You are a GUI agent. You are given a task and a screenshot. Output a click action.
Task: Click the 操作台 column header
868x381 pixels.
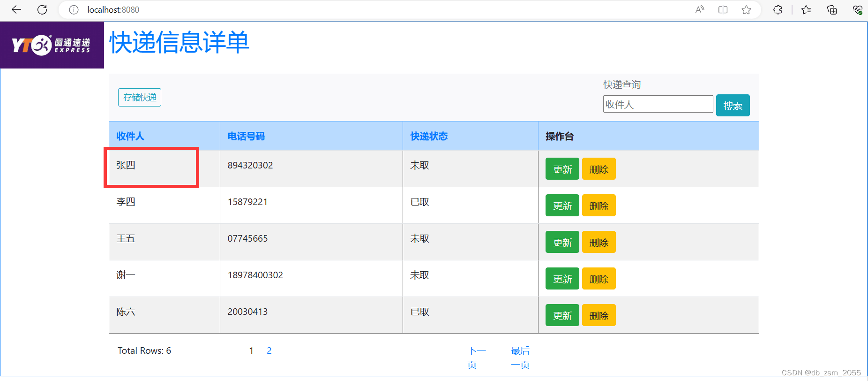pos(560,136)
